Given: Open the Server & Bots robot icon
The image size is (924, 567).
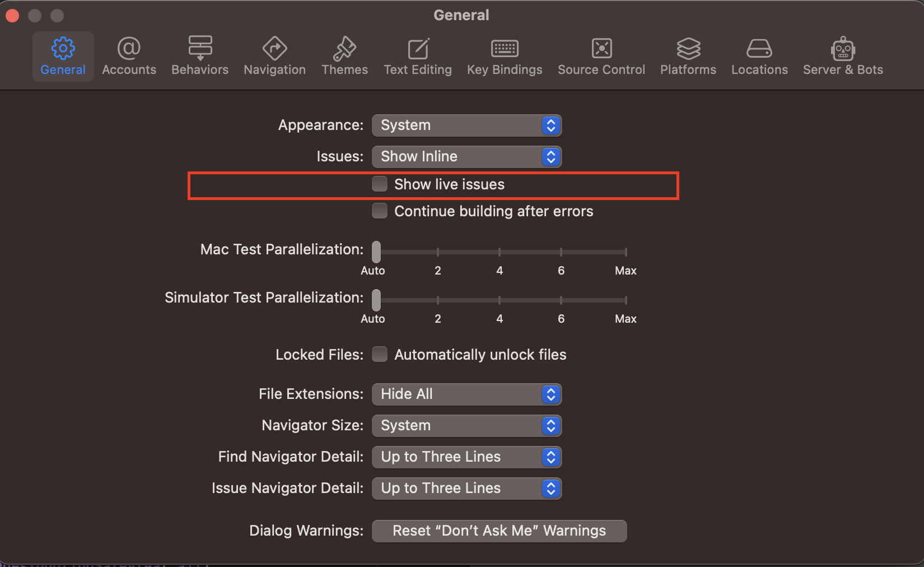Looking at the screenshot, I should 843,49.
